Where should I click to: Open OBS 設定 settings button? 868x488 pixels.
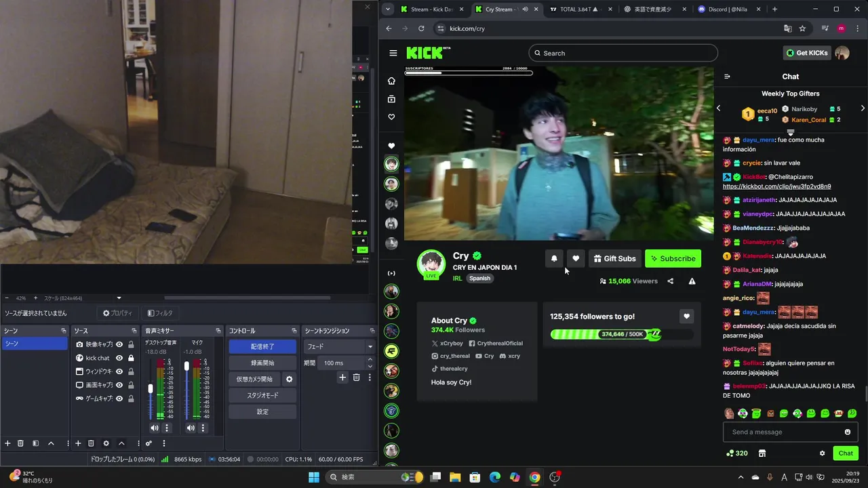tap(262, 411)
